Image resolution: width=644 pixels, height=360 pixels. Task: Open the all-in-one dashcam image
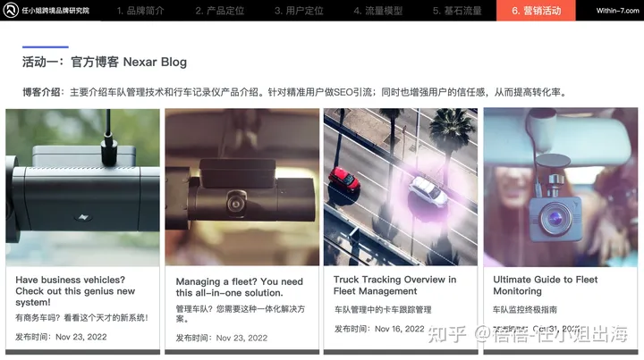click(x=241, y=187)
